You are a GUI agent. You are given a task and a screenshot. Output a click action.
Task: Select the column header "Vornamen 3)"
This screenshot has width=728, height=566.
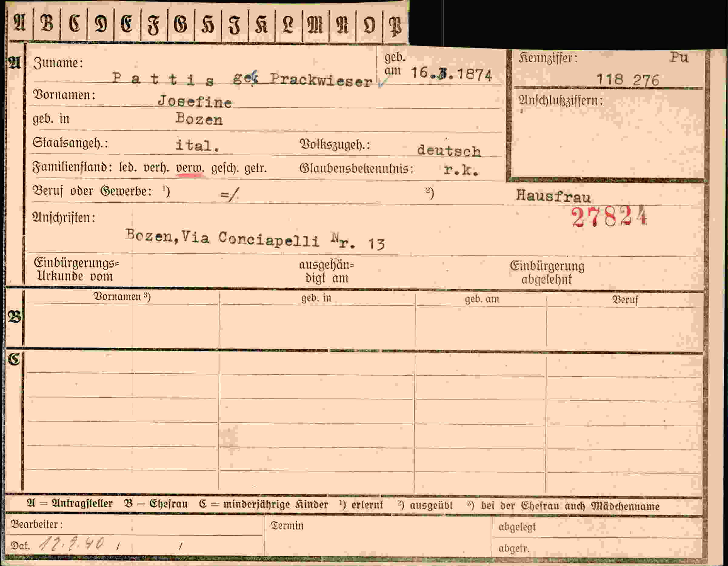tap(122, 297)
